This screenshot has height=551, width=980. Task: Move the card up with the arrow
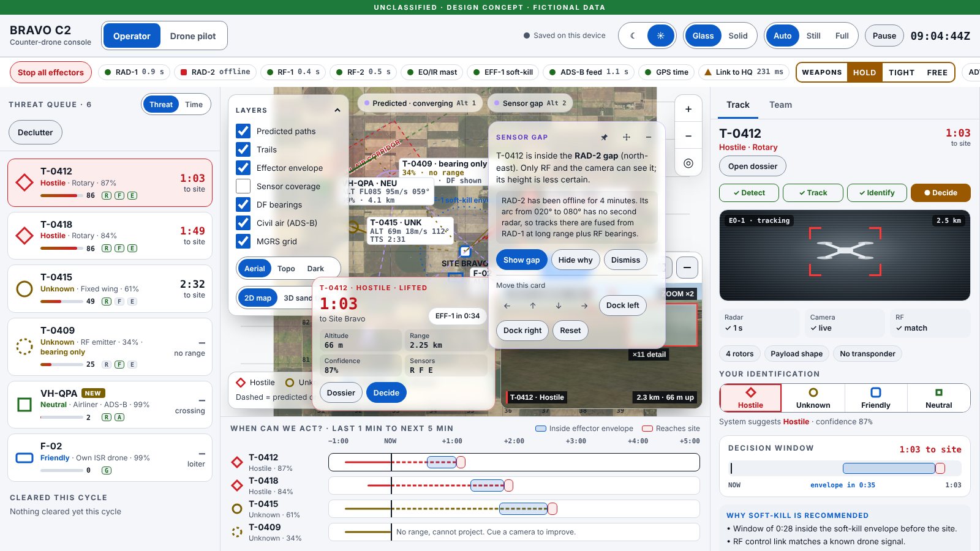[x=533, y=305]
